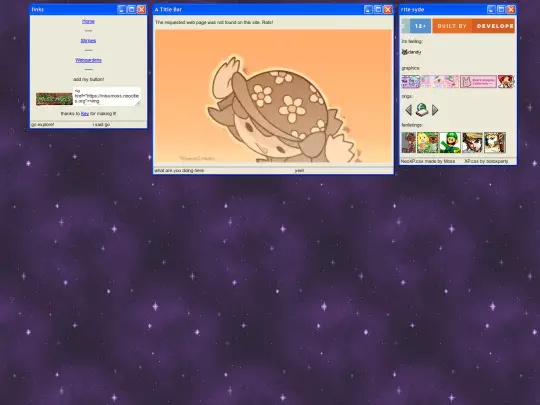The width and height of the screenshot is (540, 405).
Task: Click the DEVELOPE badge
Action: tap(494, 26)
